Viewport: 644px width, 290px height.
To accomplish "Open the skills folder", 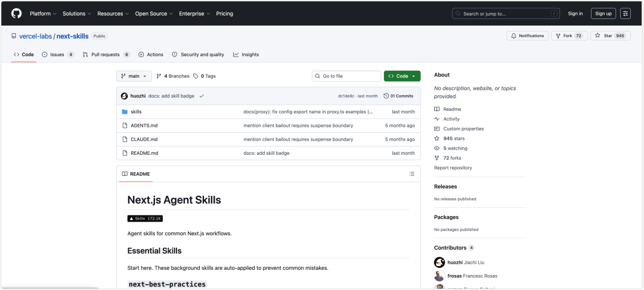I will (x=136, y=111).
